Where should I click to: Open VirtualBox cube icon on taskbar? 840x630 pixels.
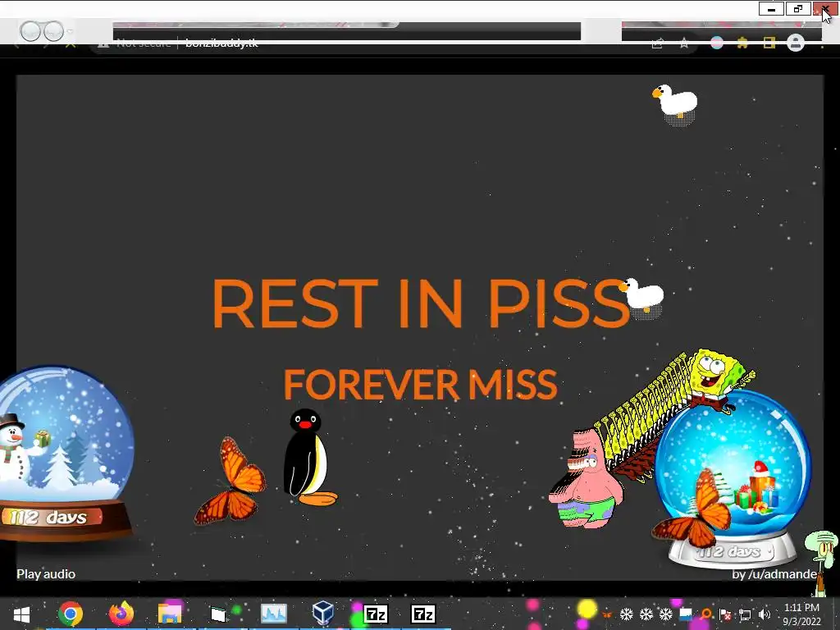click(x=323, y=614)
